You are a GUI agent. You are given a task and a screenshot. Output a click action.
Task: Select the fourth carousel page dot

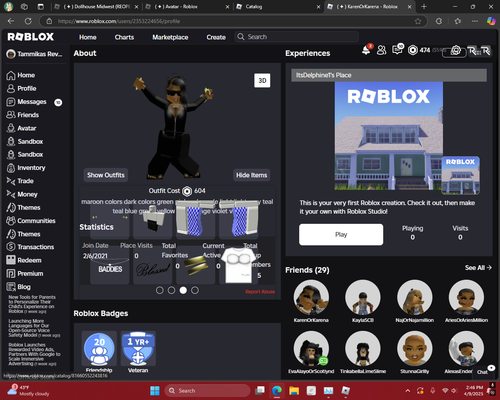tap(195, 290)
